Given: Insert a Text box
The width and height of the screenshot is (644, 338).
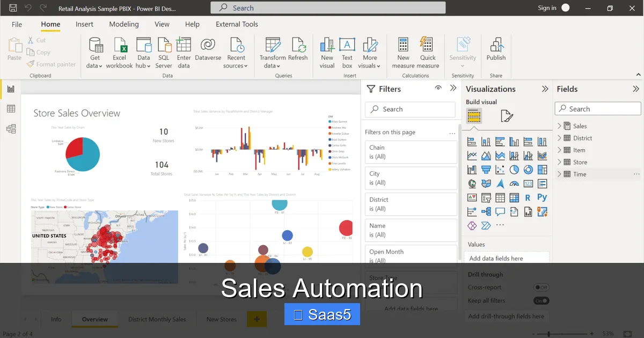Looking at the screenshot, I should pyautogui.click(x=347, y=53).
